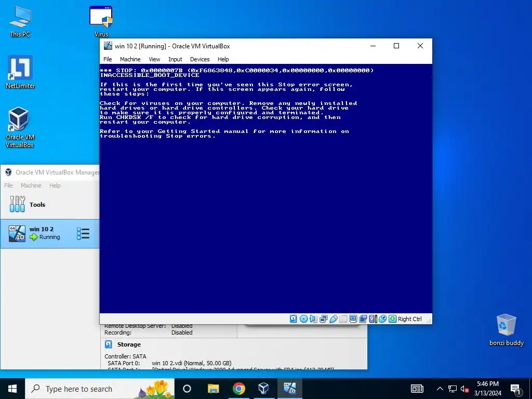Click the shared folders icon in VM status bar

click(x=343, y=319)
